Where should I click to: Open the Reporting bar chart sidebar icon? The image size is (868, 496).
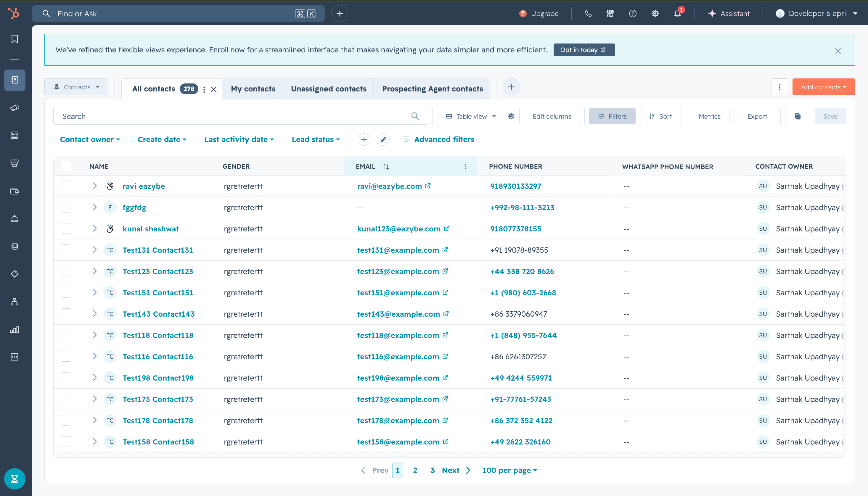coord(15,329)
